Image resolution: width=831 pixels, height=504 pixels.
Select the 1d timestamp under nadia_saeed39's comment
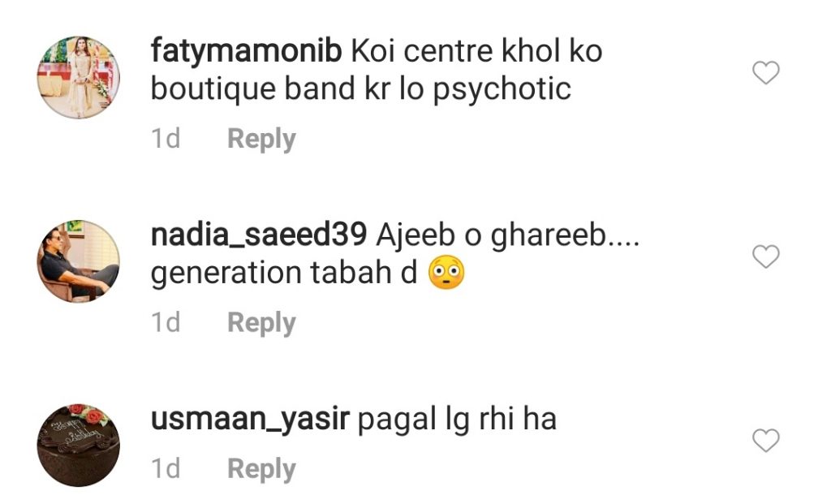[166, 322]
